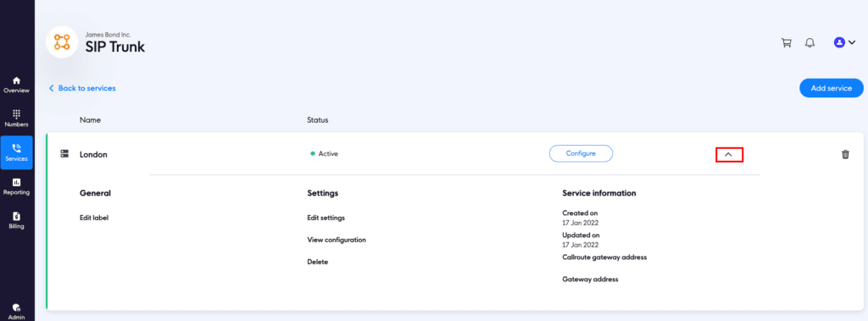Configure the London trunk
Image resolution: width=868 pixels, height=321 pixels.
pos(581,153)
